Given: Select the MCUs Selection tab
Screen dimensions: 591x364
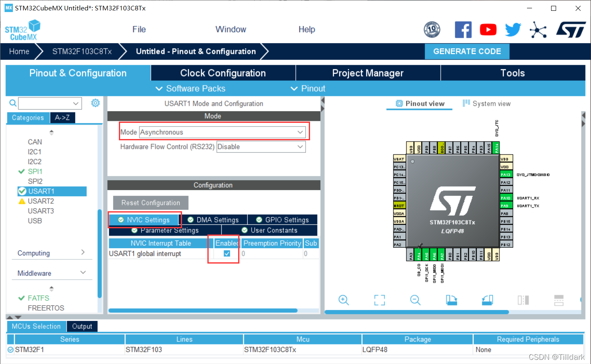Looking at the screenshot, I should point(36,326).
